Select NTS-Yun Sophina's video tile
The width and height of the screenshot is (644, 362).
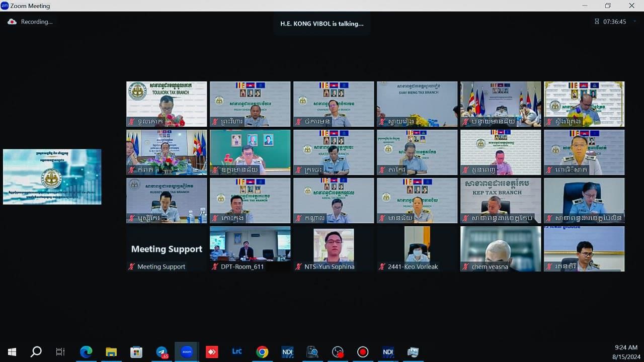[x=333, y=248]
